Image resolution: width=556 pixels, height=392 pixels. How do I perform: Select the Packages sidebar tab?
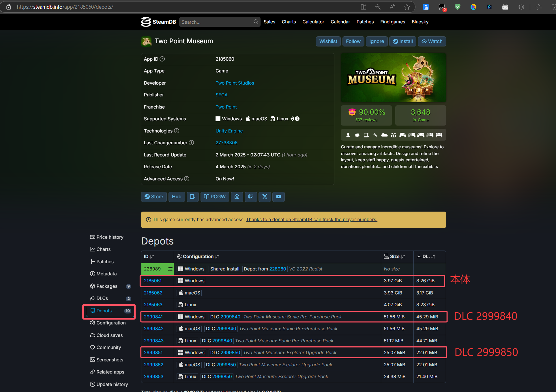[x=111, y=286]
